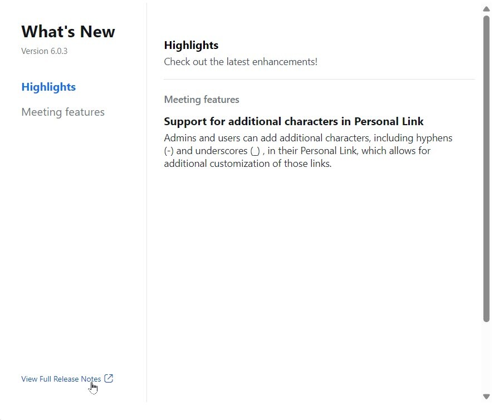Click the What's New title
The width and height of the screenshot is (504, 420).
[x=68, y=31]
